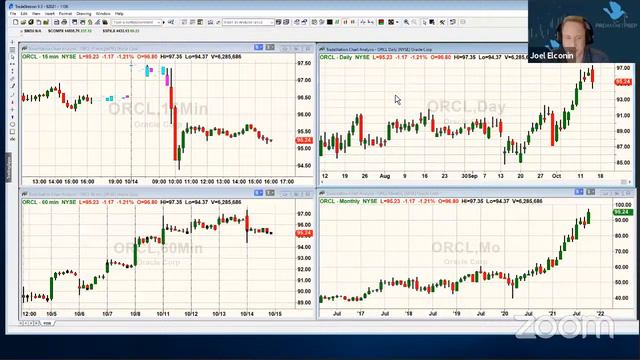Select the circle drawing tool in left toolbar

12,124
